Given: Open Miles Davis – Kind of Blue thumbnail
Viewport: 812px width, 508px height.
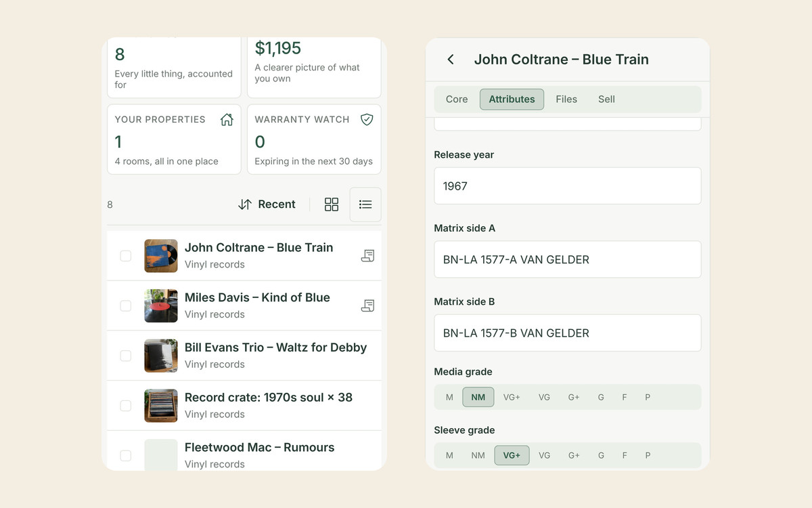Looking at the screenshot, I should 161,305.
